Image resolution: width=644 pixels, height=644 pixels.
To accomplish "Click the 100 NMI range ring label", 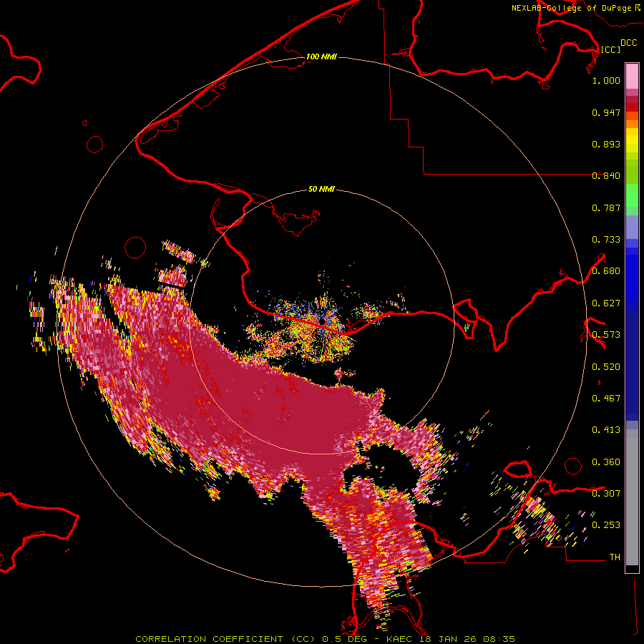I will click(x=321, y=57).
